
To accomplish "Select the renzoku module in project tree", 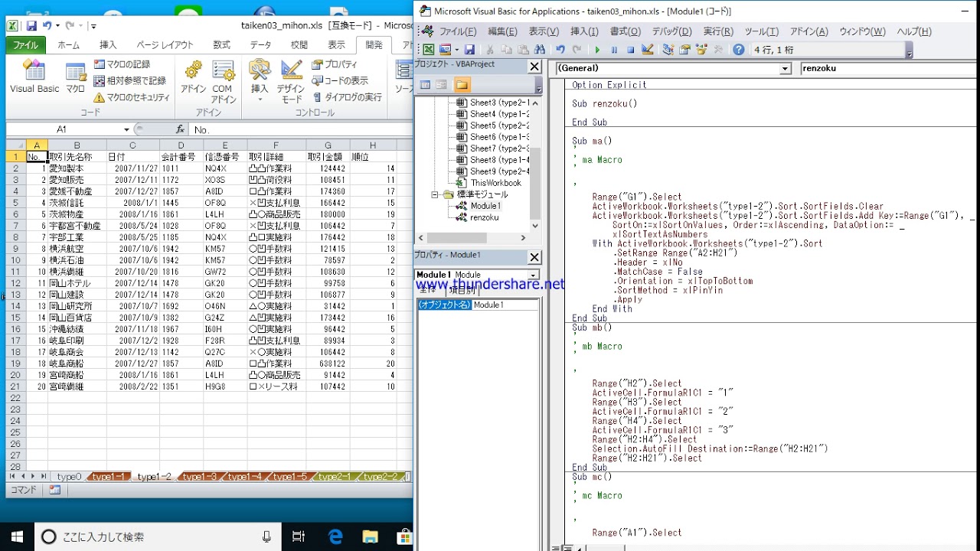I will tap(484, 217).
